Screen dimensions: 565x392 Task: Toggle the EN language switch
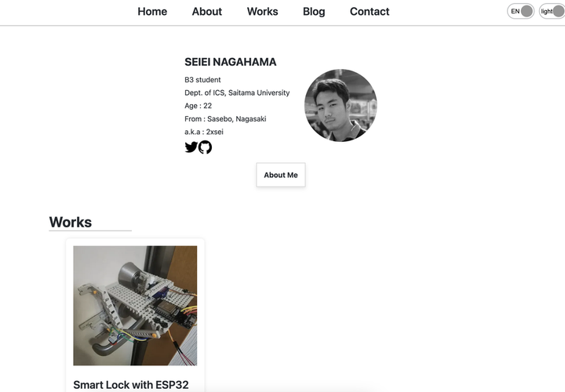[521, 11]
